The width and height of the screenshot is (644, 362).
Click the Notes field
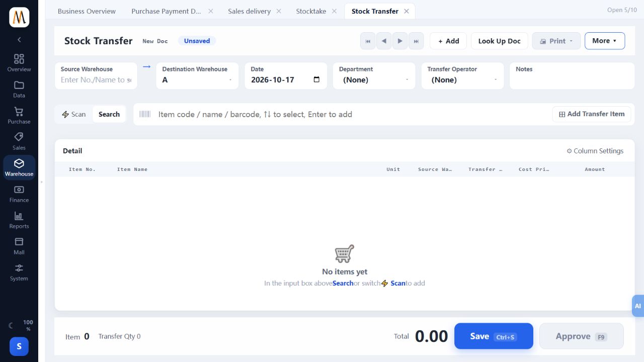(x=572, y=76)
